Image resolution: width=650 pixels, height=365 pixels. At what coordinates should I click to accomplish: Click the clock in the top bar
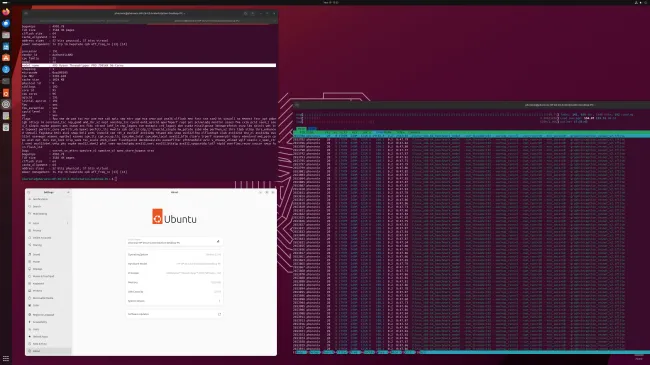[331, 2]
